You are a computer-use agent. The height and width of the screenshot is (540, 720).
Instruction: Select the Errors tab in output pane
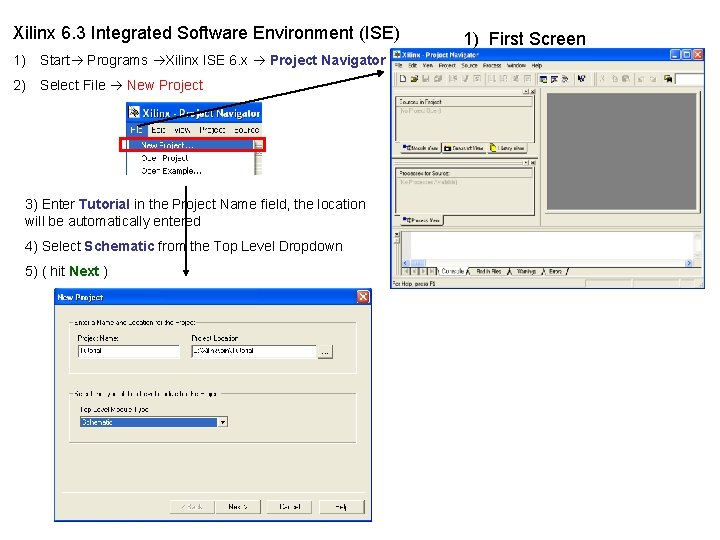(x=555, y=271)
